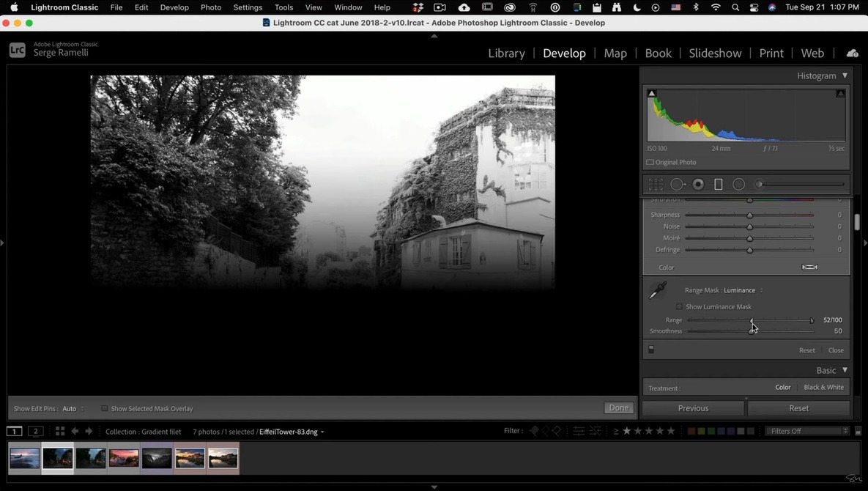The height and width of the screenshot is (491, 868).
Task: Open the Filters Off dropdown
Action: click(x=807, y=431)
